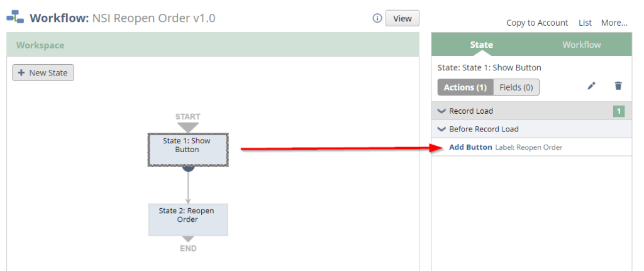Screen dimensions: 644x271
Task: Click the Label: Reopen Order text
Action: (x=528, y=147)
